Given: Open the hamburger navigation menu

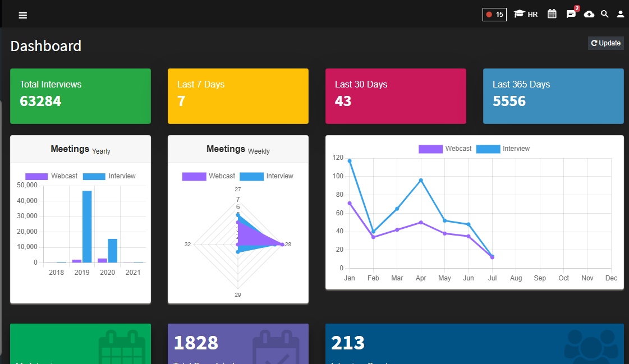Looking at the screenshot, I should (x=23, y=15).
